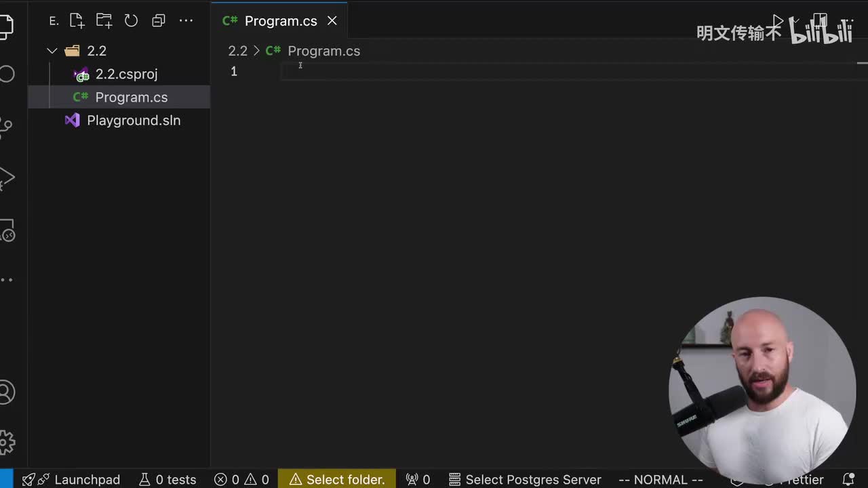
Task: Run the Program.cs file with play icon
Action: tap(778, 21)
